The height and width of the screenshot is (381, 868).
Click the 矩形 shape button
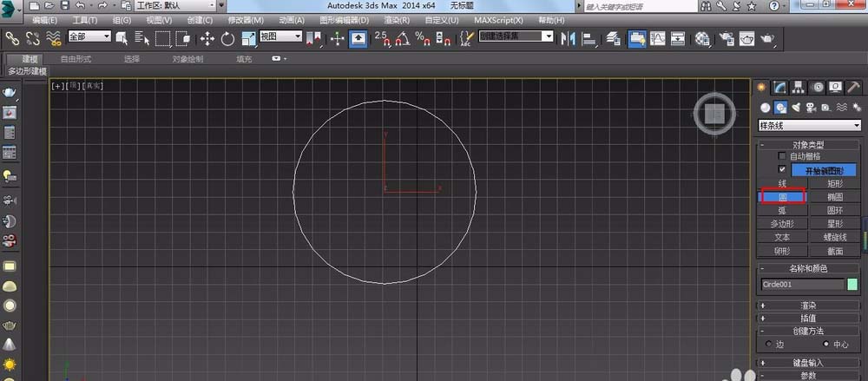(x=835, y=184)
